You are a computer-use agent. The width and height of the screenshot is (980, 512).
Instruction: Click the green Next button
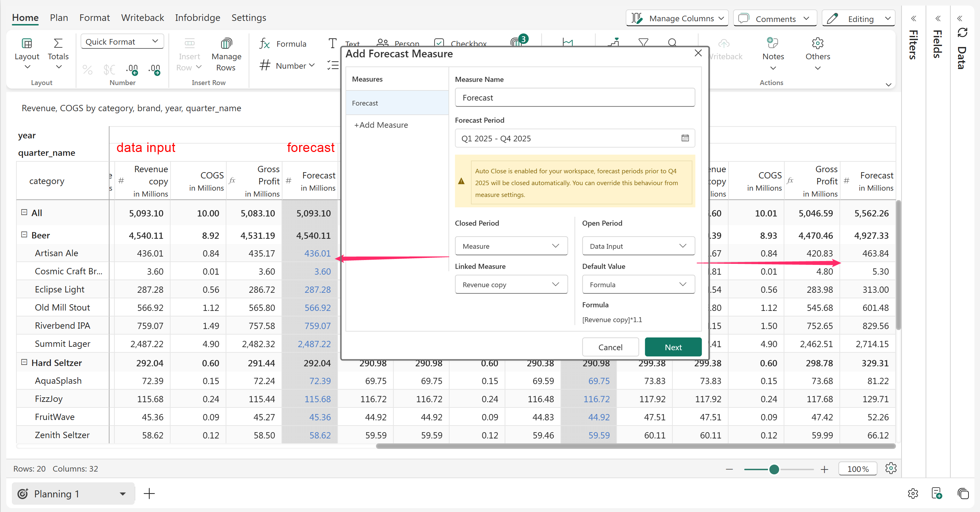pyautogui.click(x=673, y=347)
